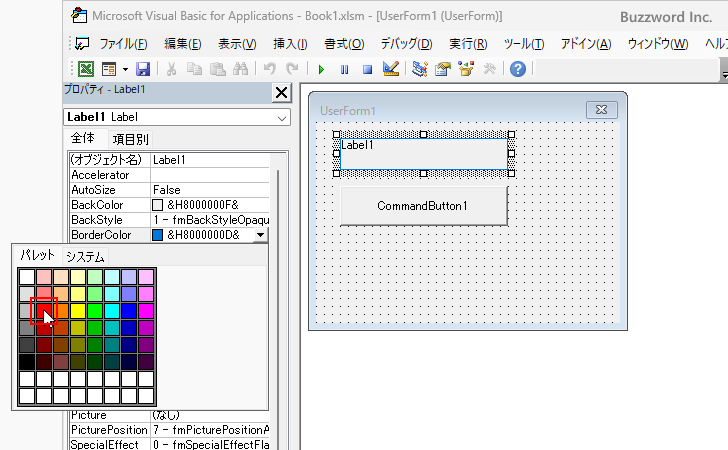The image size is (728, 450).
Task: Click the Insert UserForm toolbar icon
Action: [109, 69]
